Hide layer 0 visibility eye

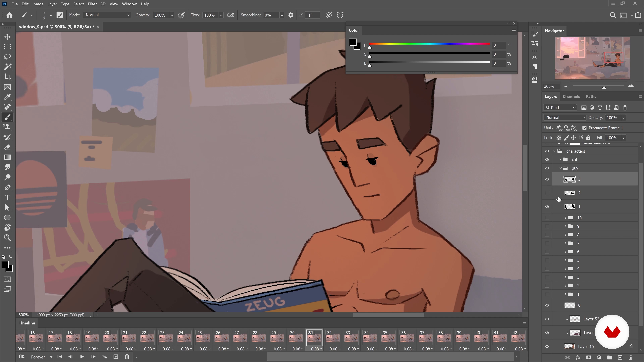click(547, 305)
